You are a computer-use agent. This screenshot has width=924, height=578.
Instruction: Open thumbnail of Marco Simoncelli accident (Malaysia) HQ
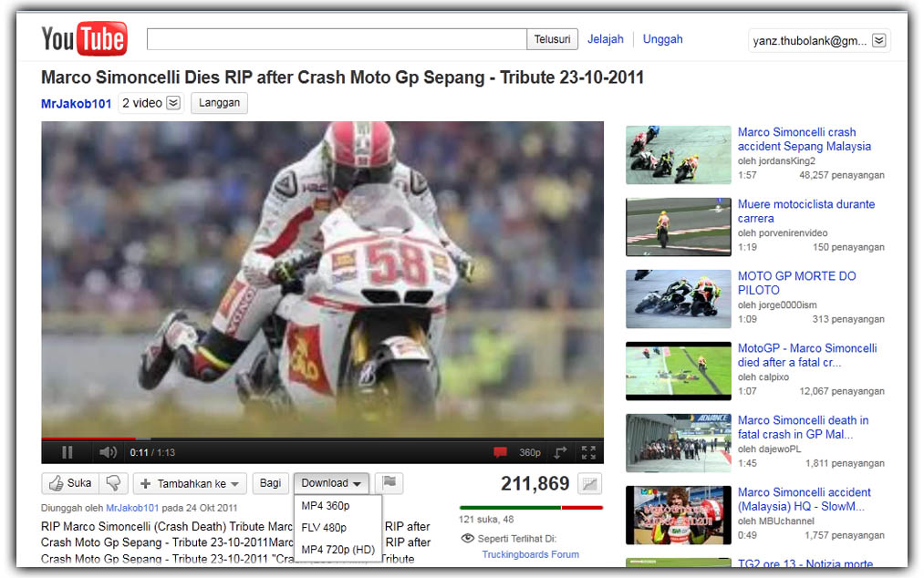click(x=679, y=515)
